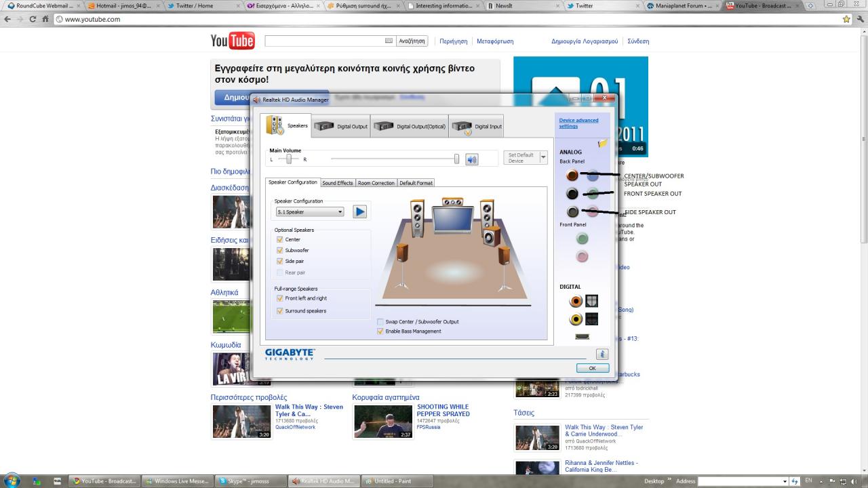Open the Chrome wrench menu

[860, 19]
